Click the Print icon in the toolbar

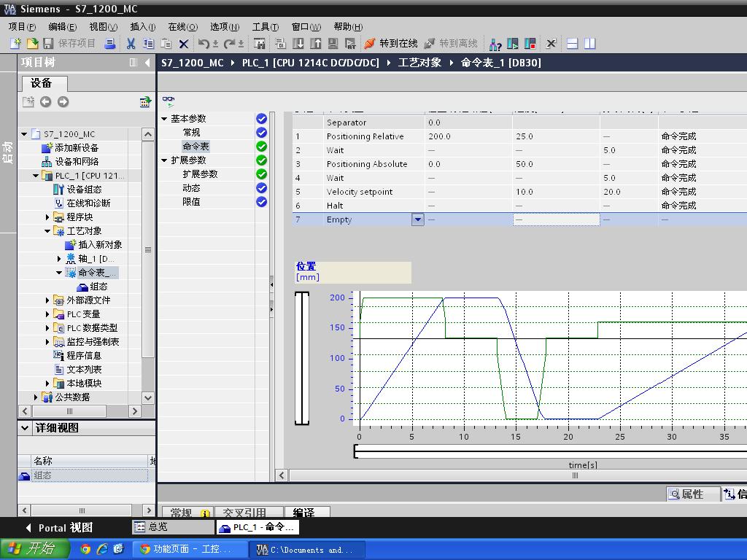point(110,44)
